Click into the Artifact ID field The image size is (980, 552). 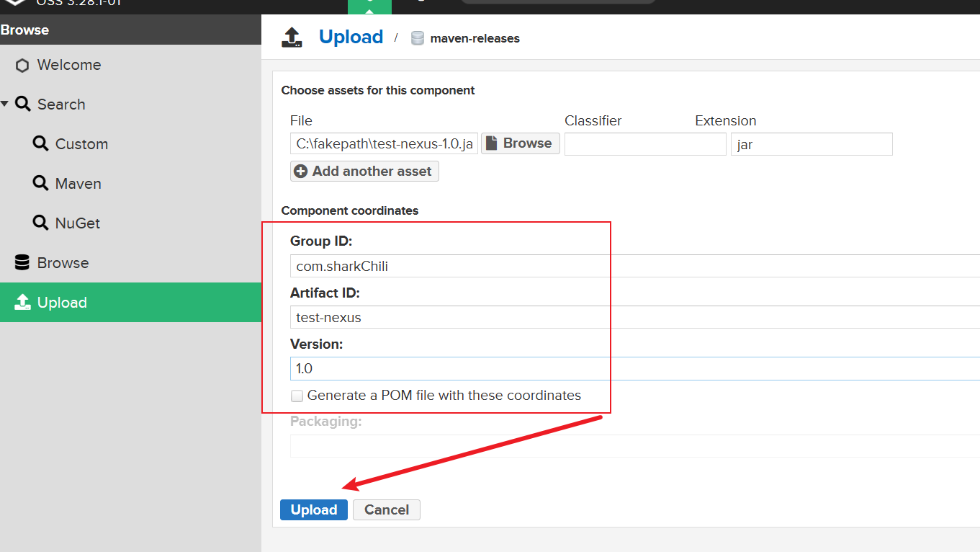(x=634, y=317)
